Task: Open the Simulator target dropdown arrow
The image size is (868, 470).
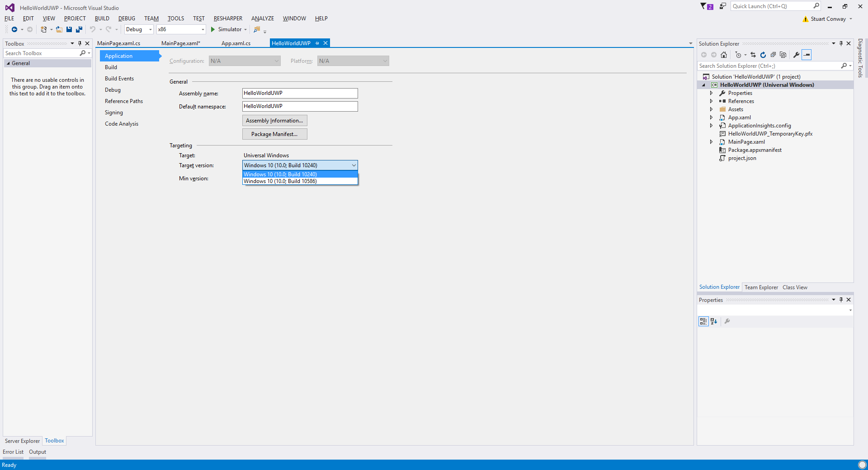Action: coord(245,30)
